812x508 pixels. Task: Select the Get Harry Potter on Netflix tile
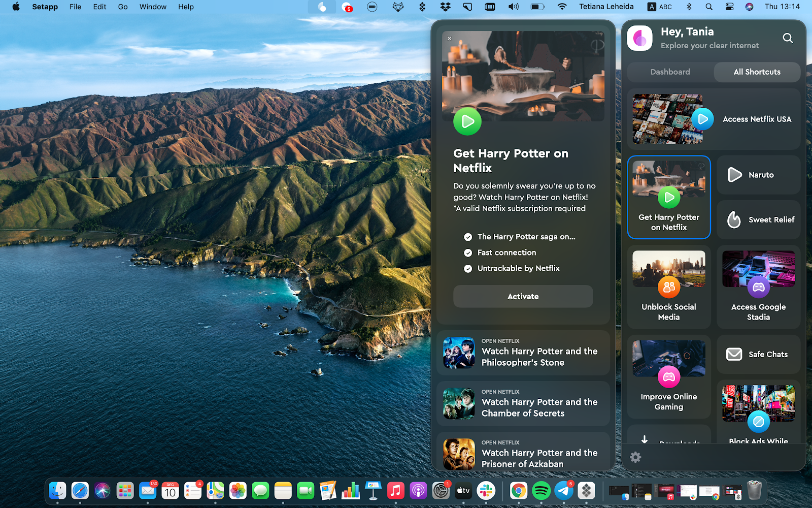pos(669,197)
